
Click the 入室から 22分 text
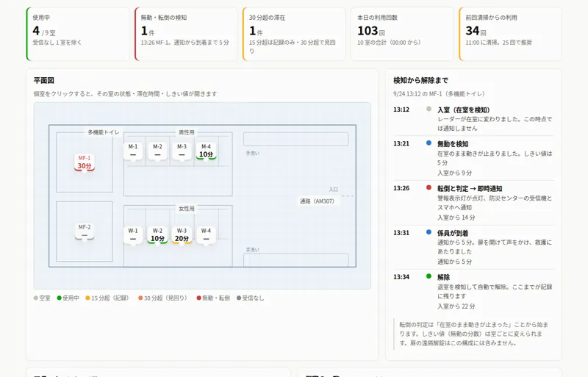click(x=456, y=306)
